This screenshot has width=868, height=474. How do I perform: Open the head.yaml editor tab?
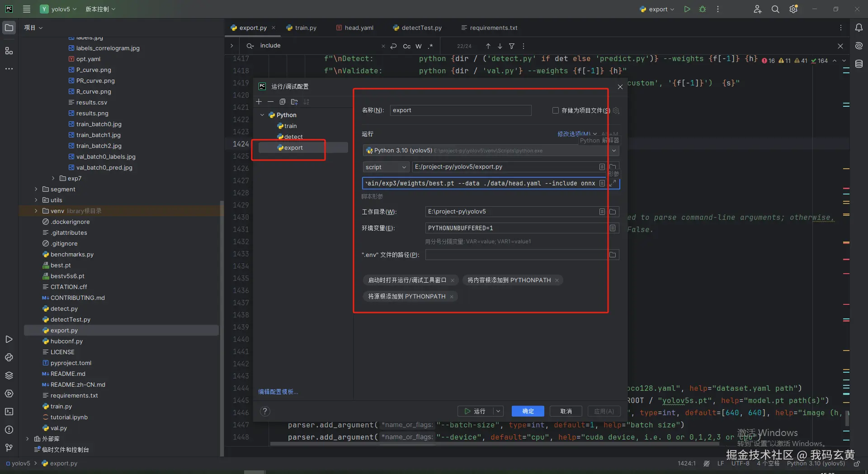pos(359,28)
